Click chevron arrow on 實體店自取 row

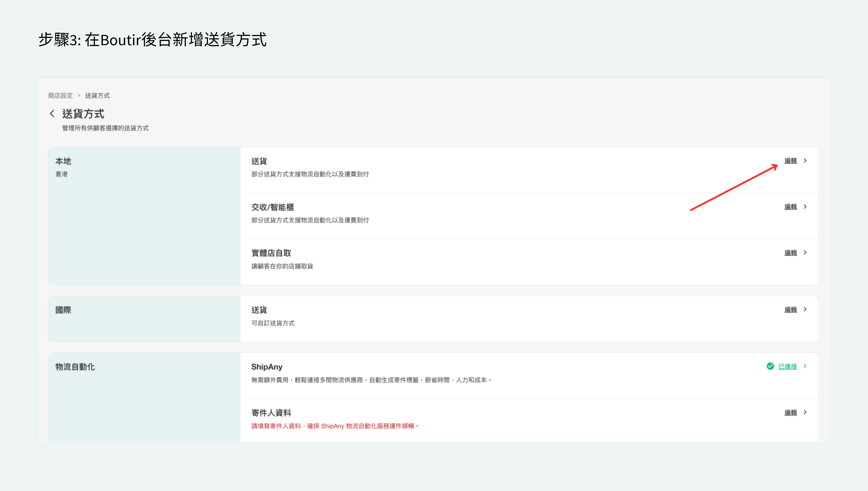pyautogui.click(x=805, y=253)
